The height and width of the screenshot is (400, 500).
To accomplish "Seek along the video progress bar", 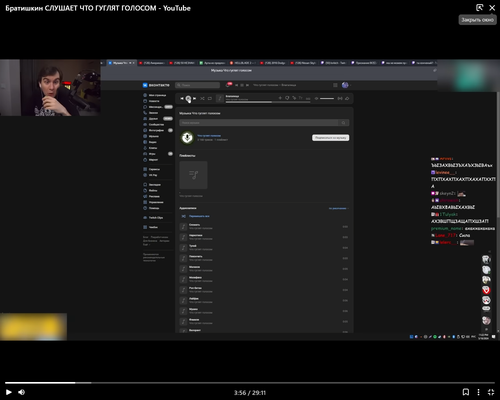I will pyautogui.click(x=250, y=383).
